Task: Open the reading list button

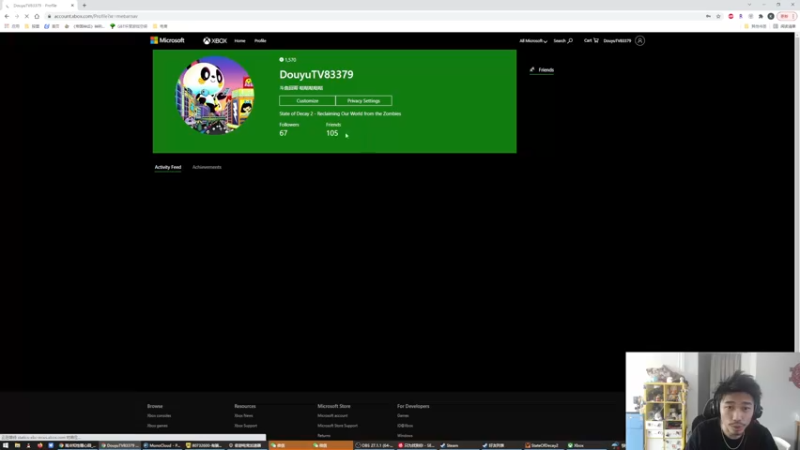Action: (784, 26)
